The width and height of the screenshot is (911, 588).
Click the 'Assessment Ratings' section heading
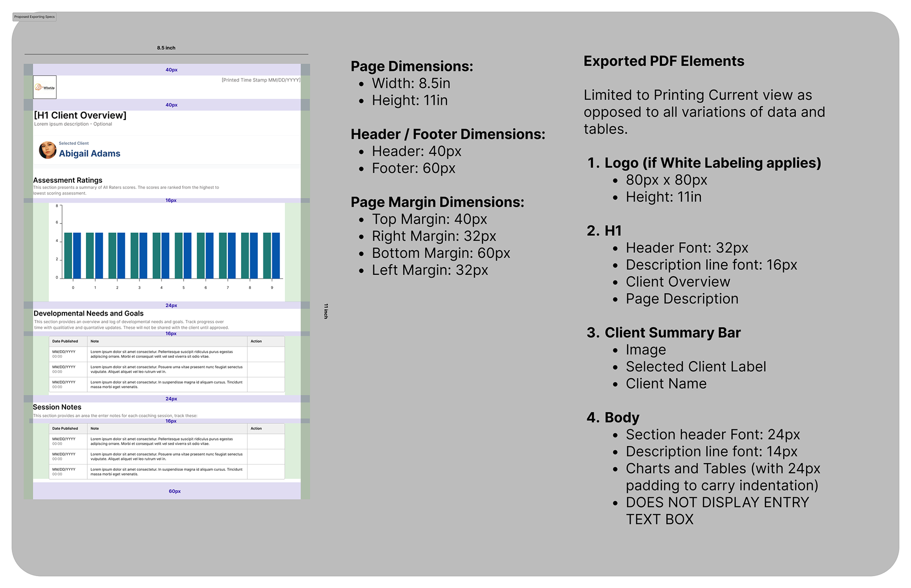(x=68, y=180)
